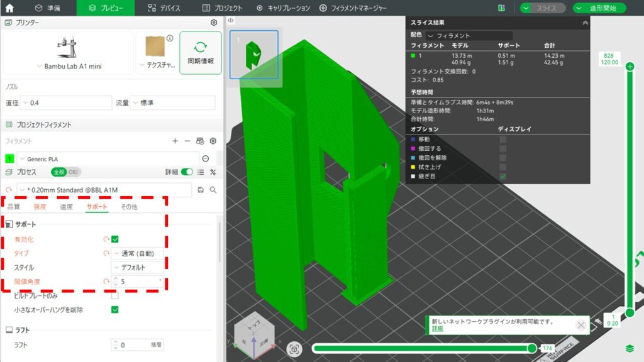Open the Bambu Lab A1 mini printer dropdown
644x362 pixels.
69,66
